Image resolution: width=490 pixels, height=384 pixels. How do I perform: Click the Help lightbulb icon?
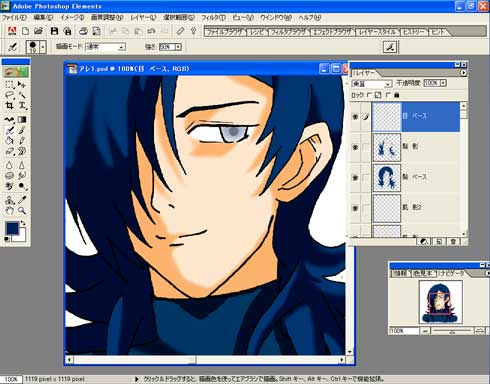pyautogui.click(x=193, y=31)
